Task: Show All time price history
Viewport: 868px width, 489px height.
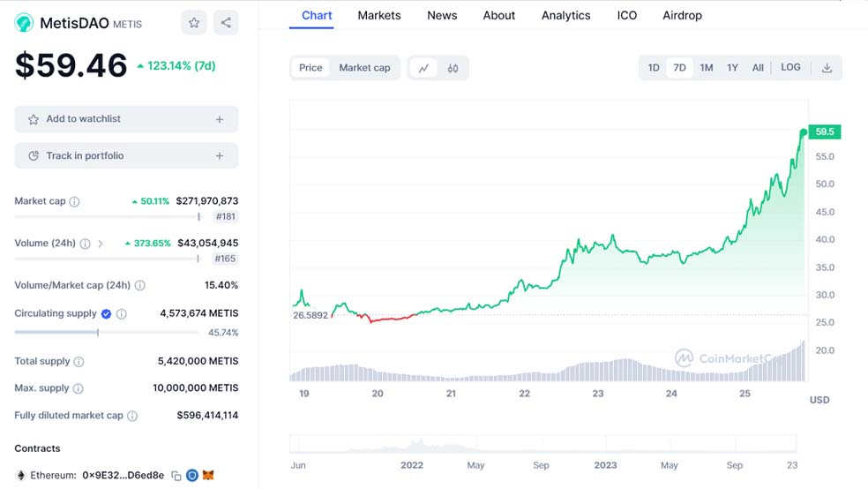Action: point(758,68)
